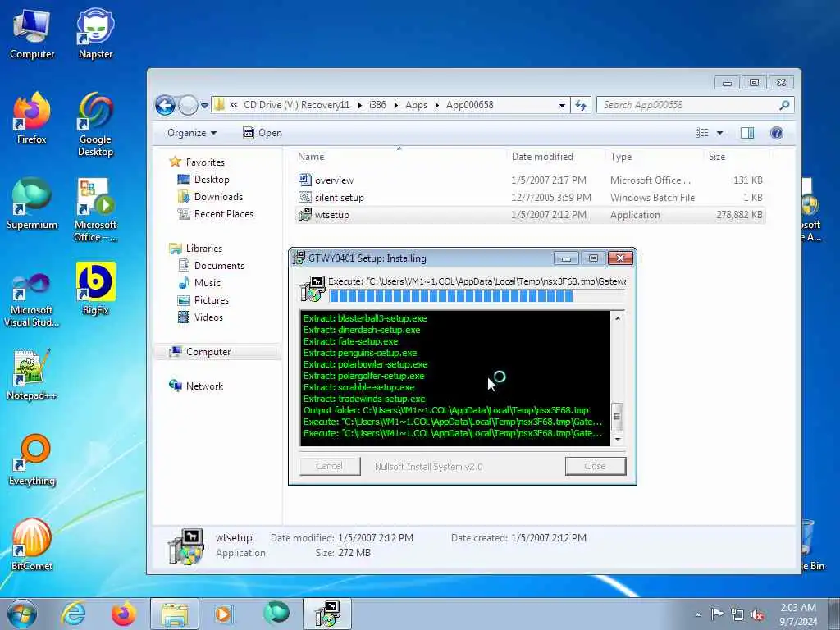Open Microsoft Visual Studio shortcut

[32, 299]
